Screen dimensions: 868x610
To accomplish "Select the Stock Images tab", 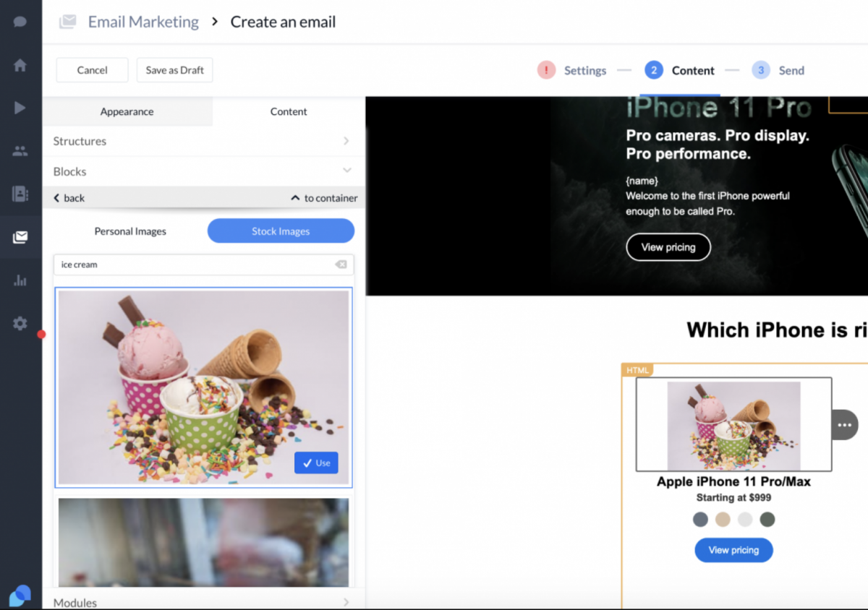I will (281, 231).
